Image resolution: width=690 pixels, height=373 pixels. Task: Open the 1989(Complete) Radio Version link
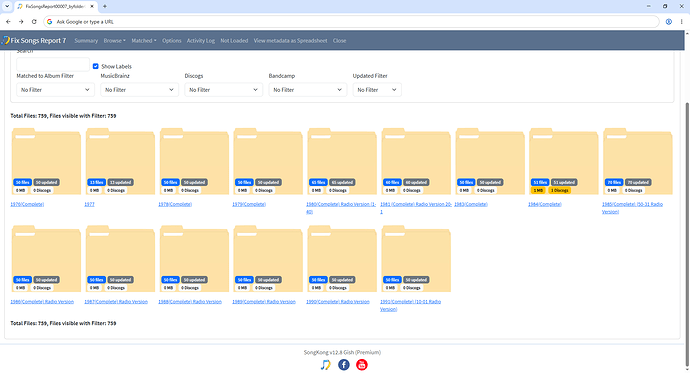[264, 302]
